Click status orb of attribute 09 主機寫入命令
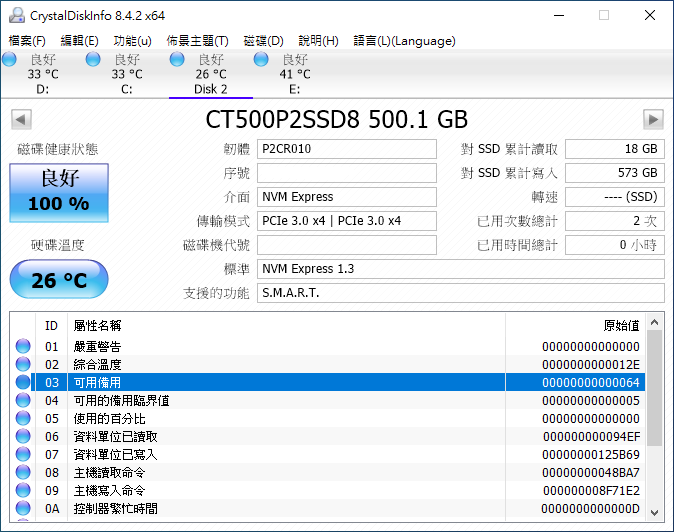Viewport: 674px width, 532px height. (x=23, y=491)
